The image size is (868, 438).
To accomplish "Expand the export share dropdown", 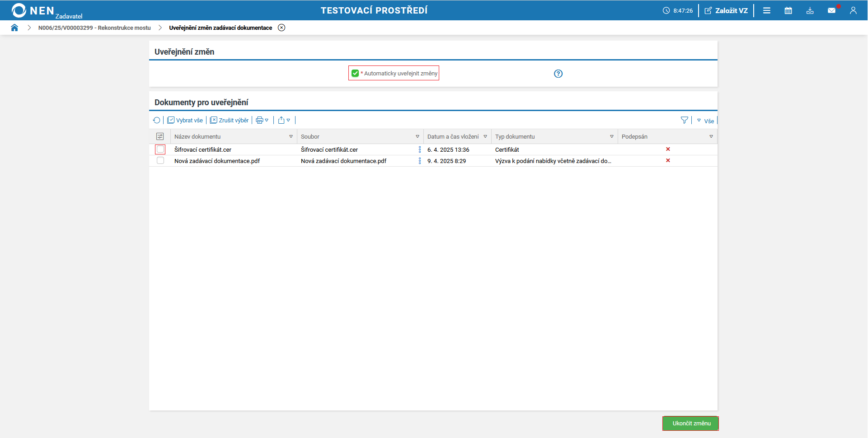I will click(284, 120).
